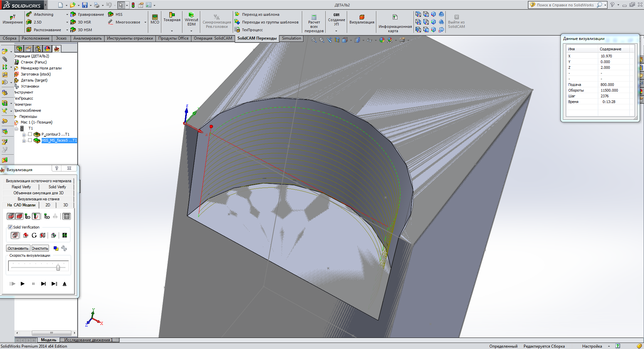Open the Информационная карта document
This screenshot has height=349, width=644.
(x=395, y=23)
